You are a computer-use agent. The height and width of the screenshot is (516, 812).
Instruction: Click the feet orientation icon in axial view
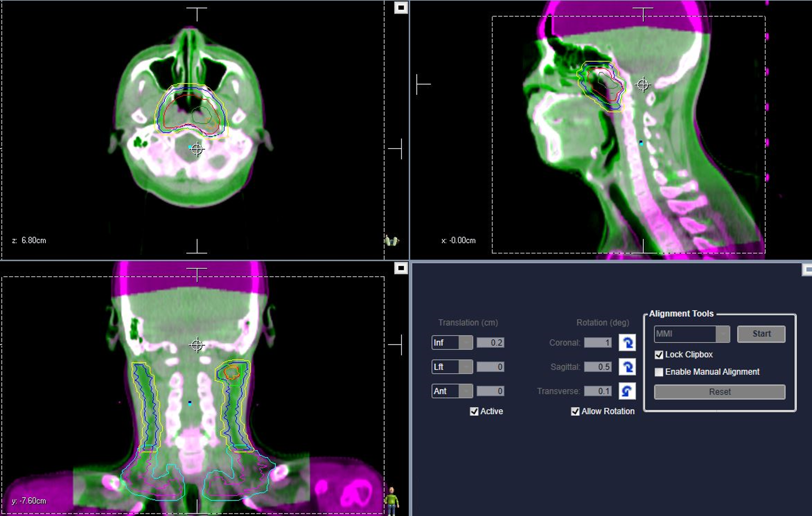point(391,240)
